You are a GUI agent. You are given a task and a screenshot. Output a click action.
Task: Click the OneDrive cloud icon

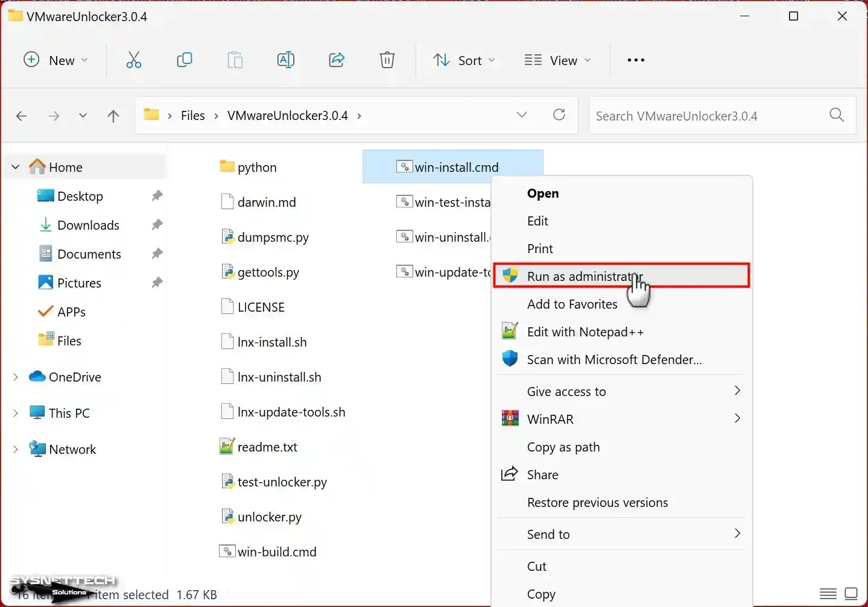[x=37, y=376]
